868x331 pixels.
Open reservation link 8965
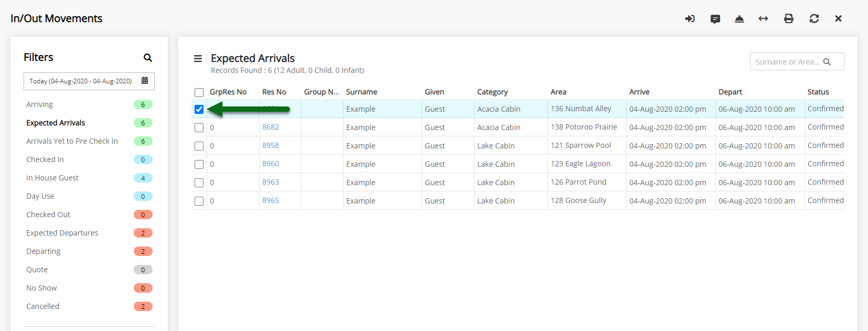[271, 200]
